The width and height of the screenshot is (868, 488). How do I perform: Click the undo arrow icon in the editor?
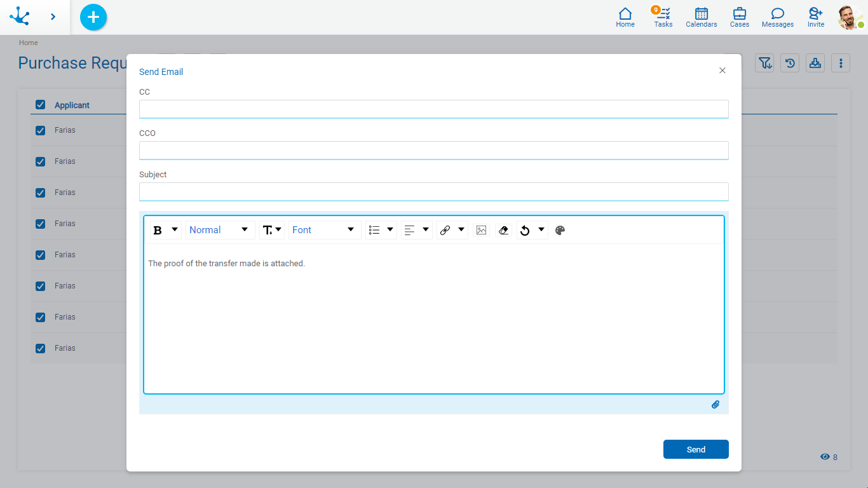[525, 230]
